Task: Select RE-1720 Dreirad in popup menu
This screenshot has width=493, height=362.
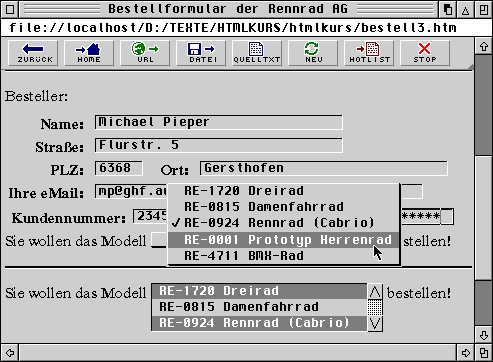Action: [x=283, y=191]
